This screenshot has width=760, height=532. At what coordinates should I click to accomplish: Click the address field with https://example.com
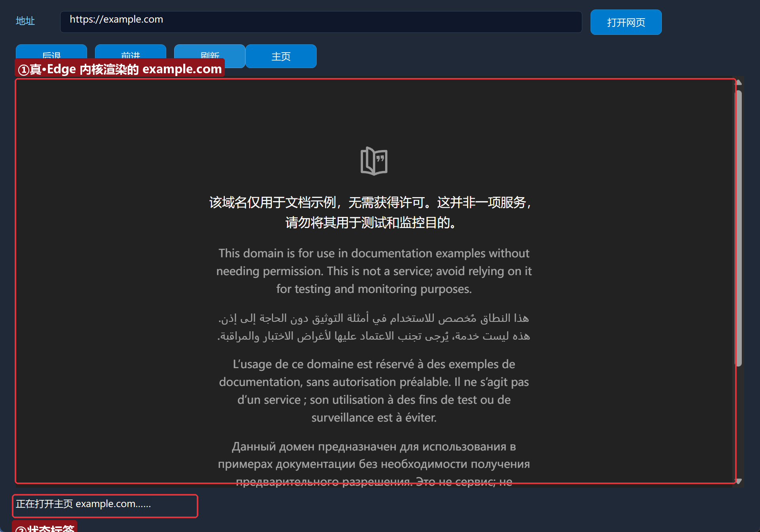tap(321, 22)
